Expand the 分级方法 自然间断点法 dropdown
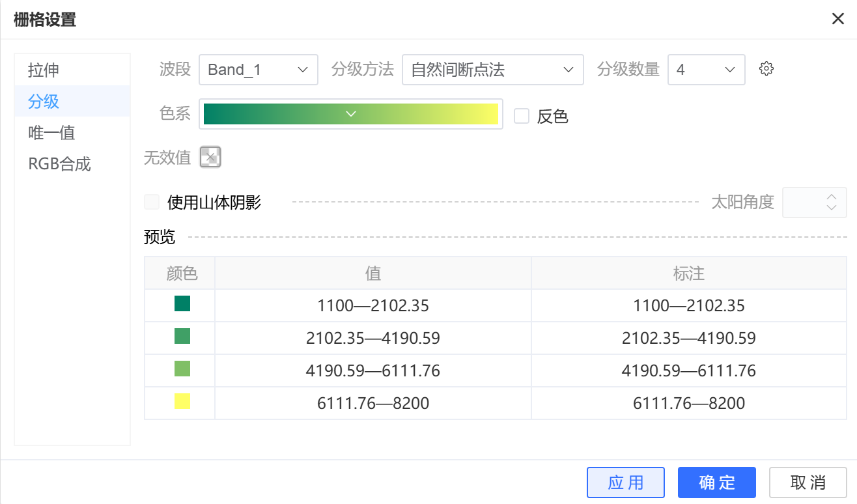This screenshot has width=857, height=504. tap(492, 70)
